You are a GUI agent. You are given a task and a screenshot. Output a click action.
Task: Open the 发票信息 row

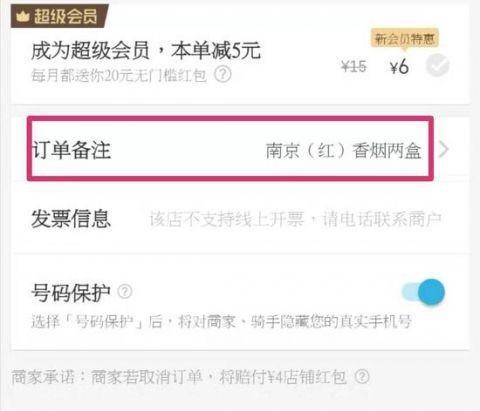[240, 219]
